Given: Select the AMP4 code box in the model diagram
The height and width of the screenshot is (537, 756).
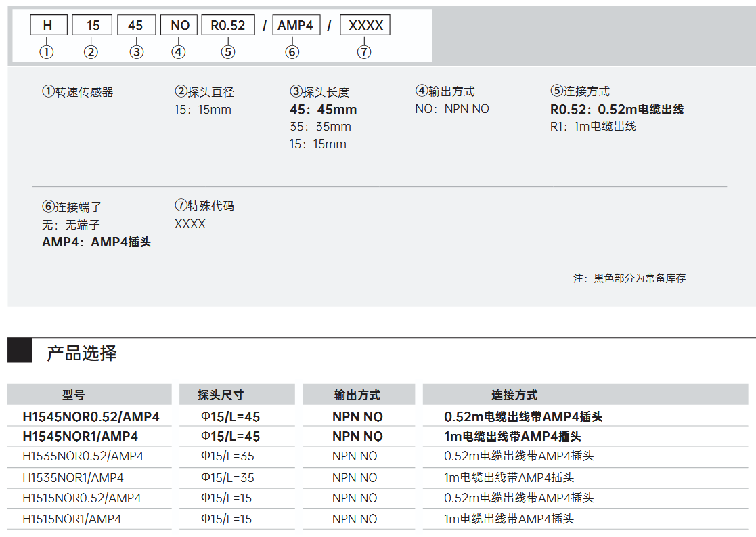Looking at the screenshot, I should [296, 26].
